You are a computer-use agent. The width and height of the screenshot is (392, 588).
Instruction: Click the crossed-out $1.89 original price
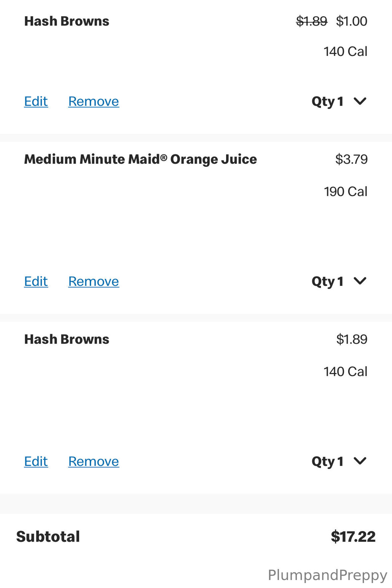point(312,21)
